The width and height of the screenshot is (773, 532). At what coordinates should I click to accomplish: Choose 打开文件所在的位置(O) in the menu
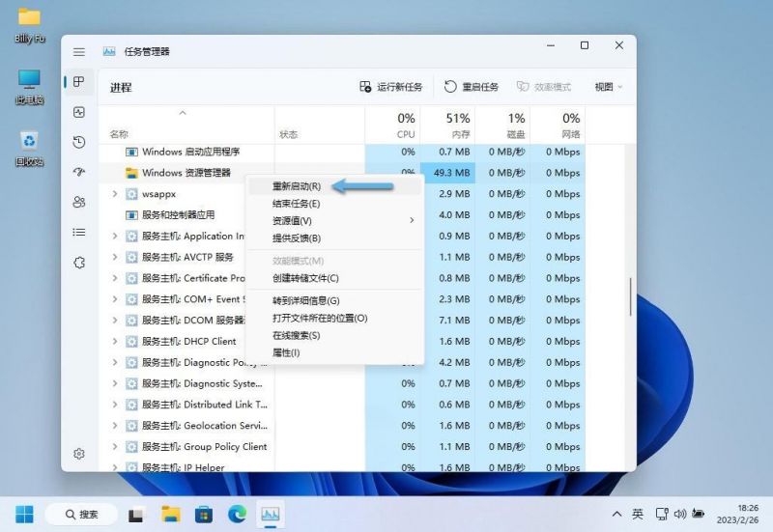point(334,319)
